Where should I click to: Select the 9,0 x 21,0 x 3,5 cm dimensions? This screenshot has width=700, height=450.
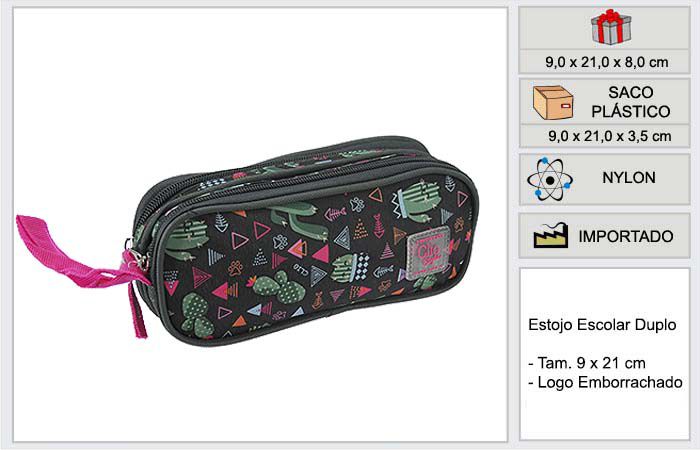click(609, 136)
